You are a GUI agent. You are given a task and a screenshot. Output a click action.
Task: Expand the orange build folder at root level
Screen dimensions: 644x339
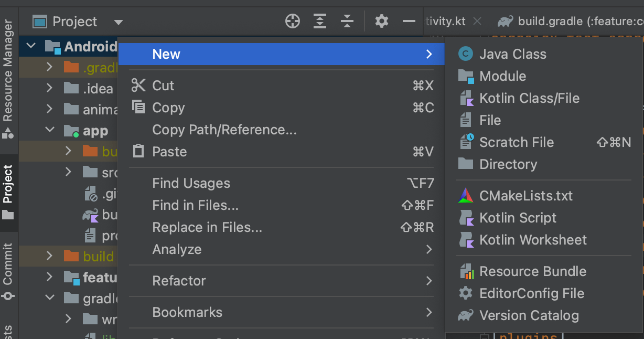point(49,256)
